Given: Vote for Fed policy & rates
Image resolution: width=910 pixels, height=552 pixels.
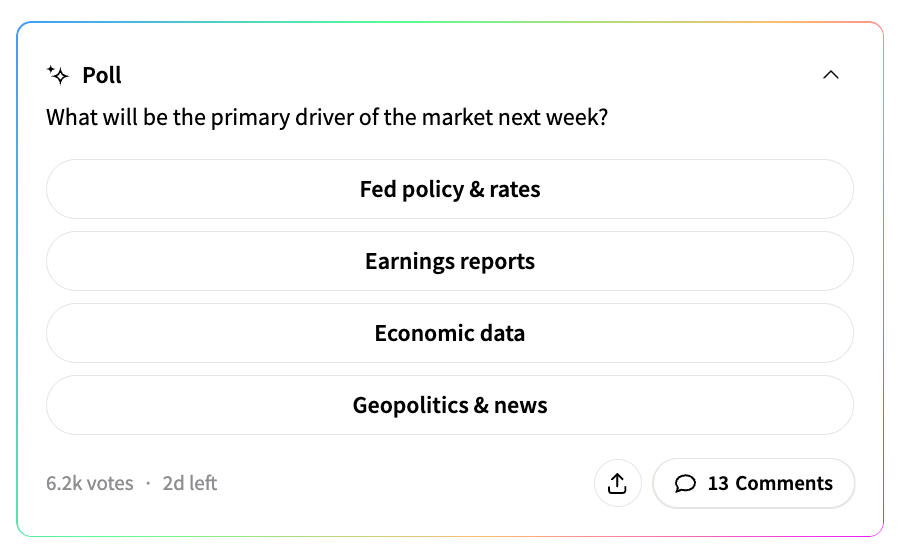Looking at the screenshot, I should pyautogui.click(x=450, y=189).
